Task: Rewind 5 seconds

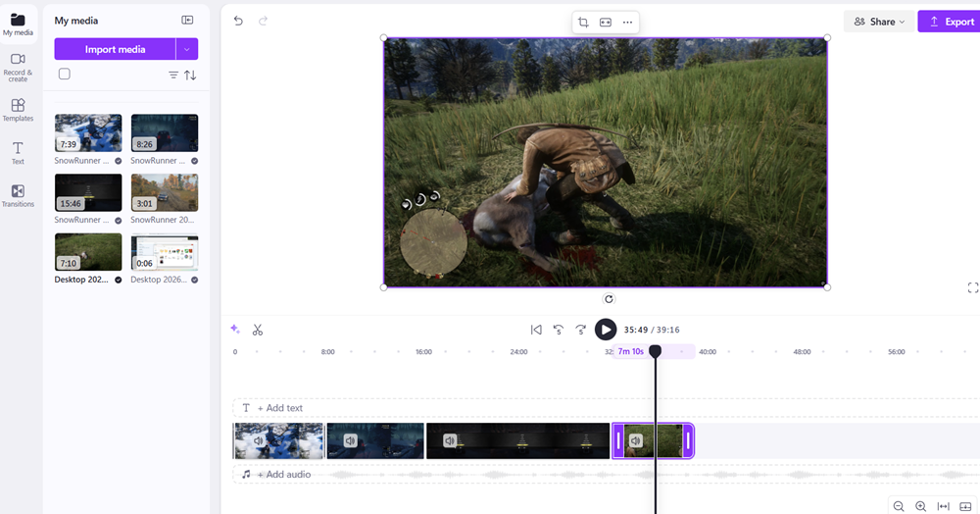Action: [x=559, y=330]
